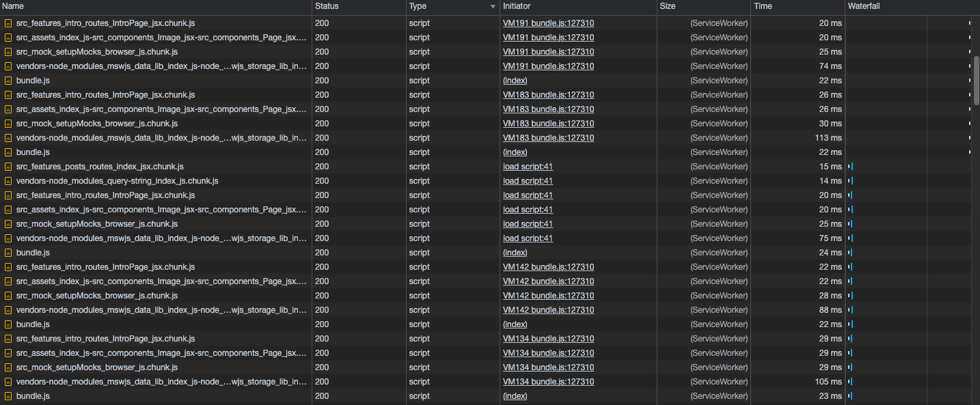Click the script icon next to bundle.js
Screen dimensions: 980x405
[9, 80]
